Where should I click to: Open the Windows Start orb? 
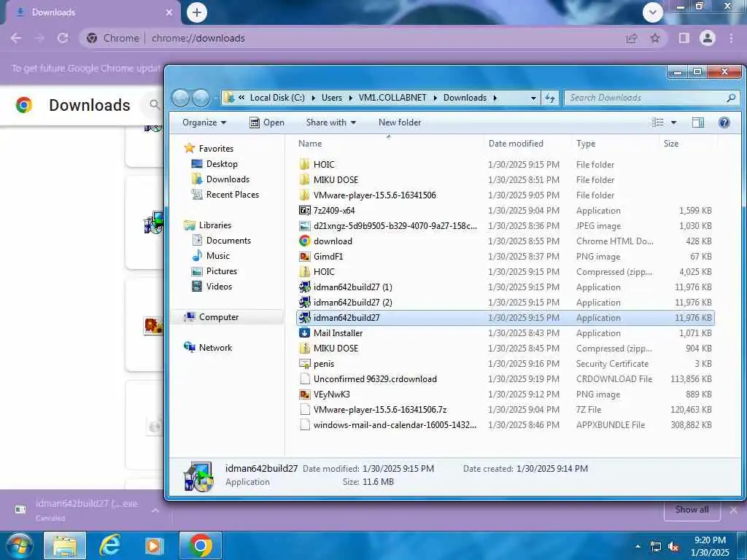[x=19, y=545]
